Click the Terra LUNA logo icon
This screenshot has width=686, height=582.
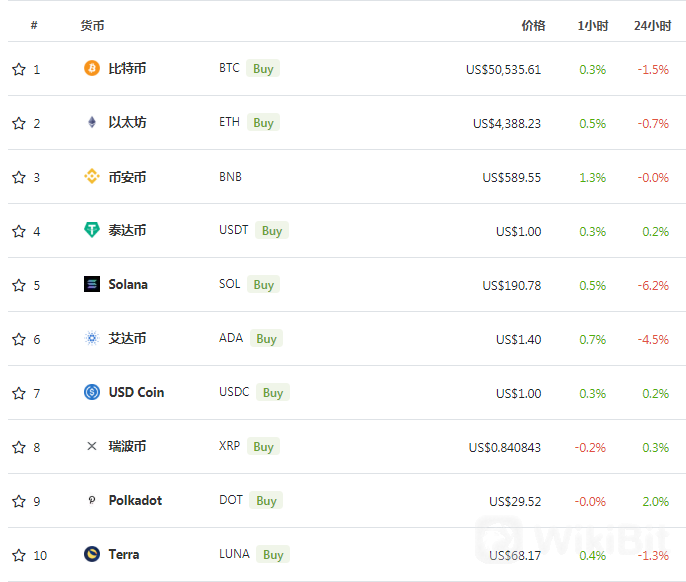point(92,554)
